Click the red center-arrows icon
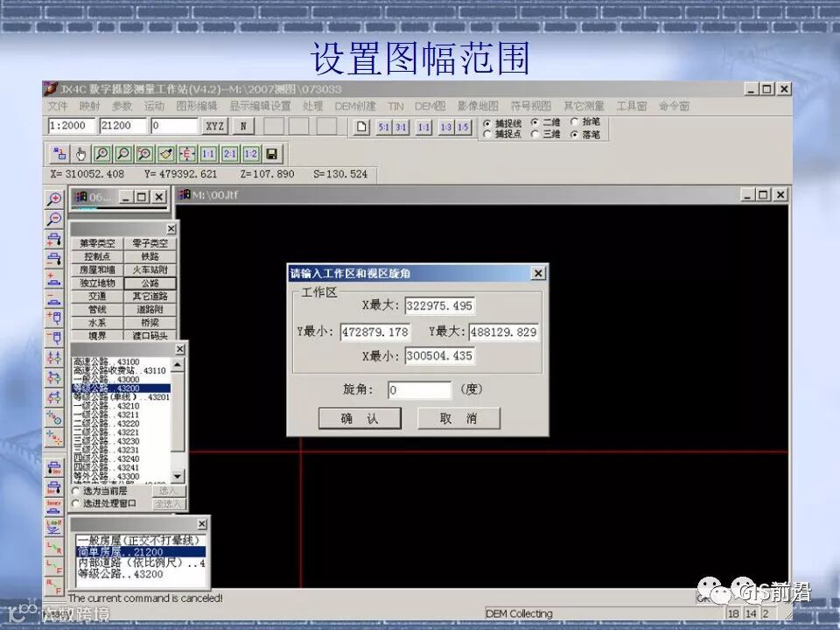840x630 pixels. [187, 154]
